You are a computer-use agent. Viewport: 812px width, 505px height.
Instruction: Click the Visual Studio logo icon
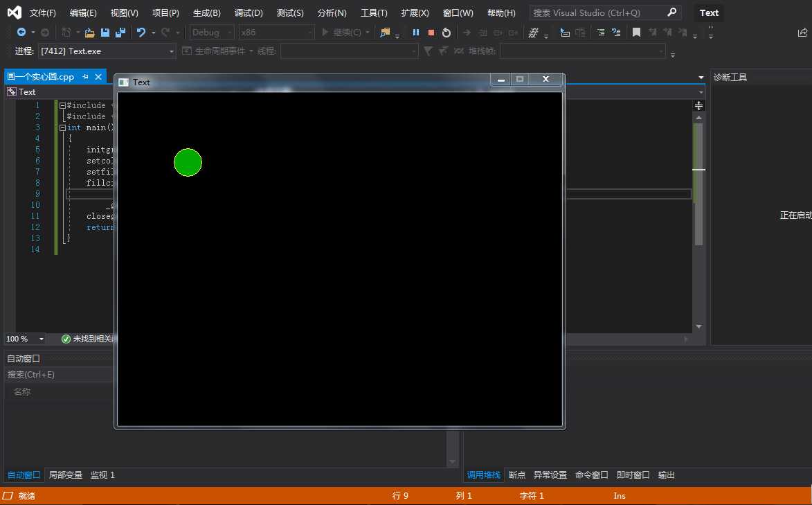coord(15,12)
